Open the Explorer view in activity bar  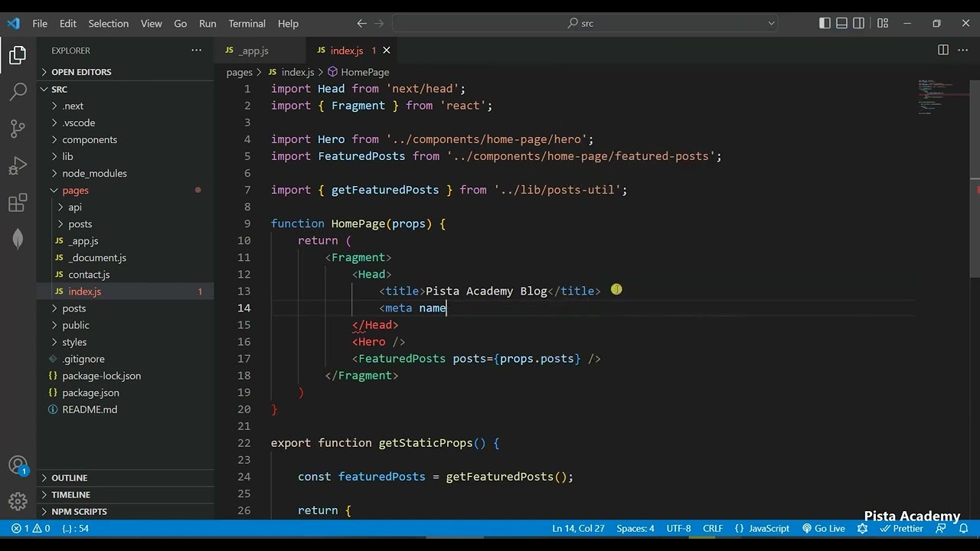pyautogui.click(x=18, y=55)
